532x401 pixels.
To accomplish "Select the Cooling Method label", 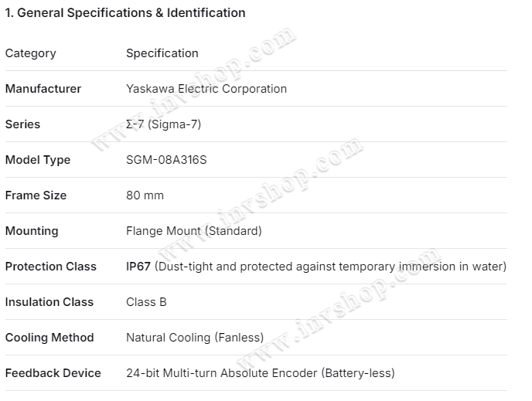I will tap(49, 338).
